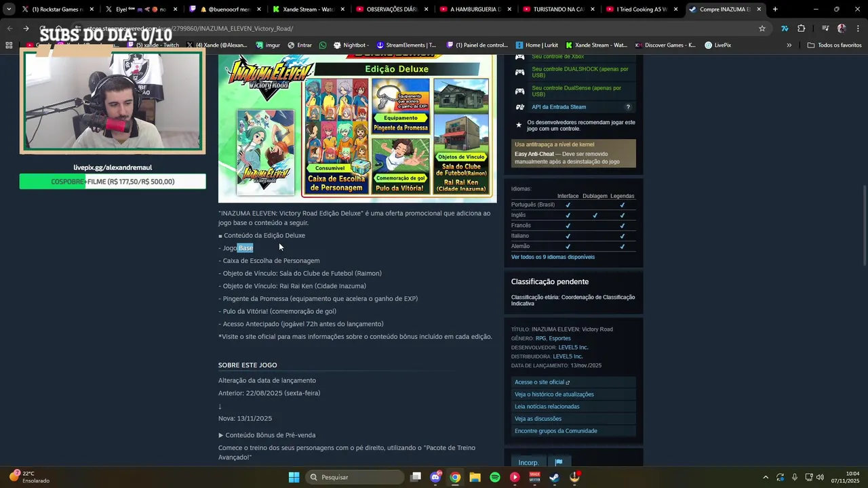The width and height of the screenshot is (868, 488).
Task: Click the Steam Input API icon
Action: coord(519,107)
